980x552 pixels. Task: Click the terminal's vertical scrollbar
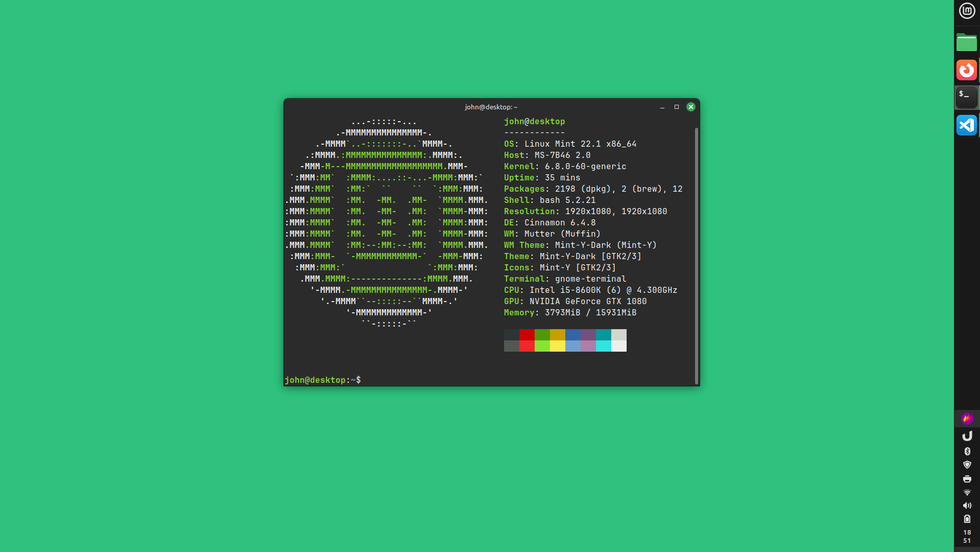pyautogui.click(x=696, y=256)
